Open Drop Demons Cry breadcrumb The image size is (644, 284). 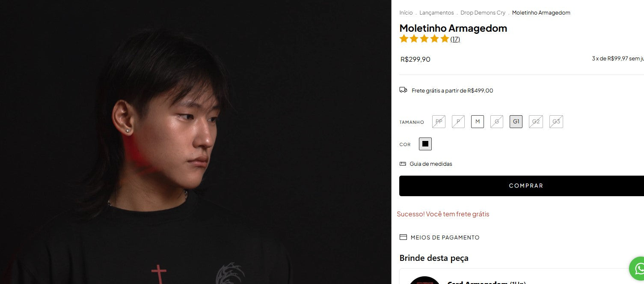(x=483, y=13)
